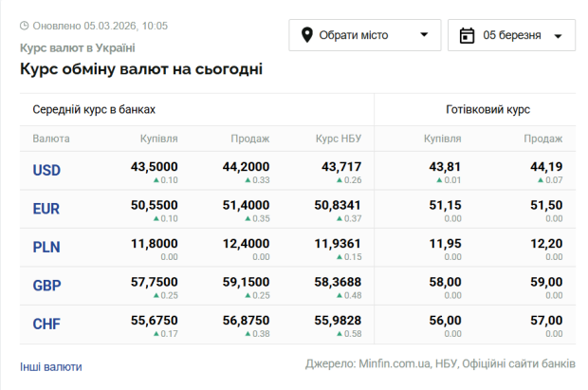This screenshot has height=390, width=588.
Task: Click the USD bank buy rate 43,5000
Action: [154, 166]
